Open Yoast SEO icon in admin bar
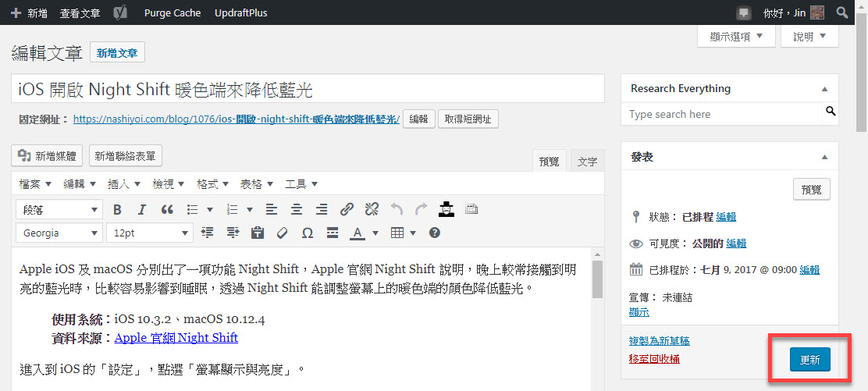 coord(121,12)
